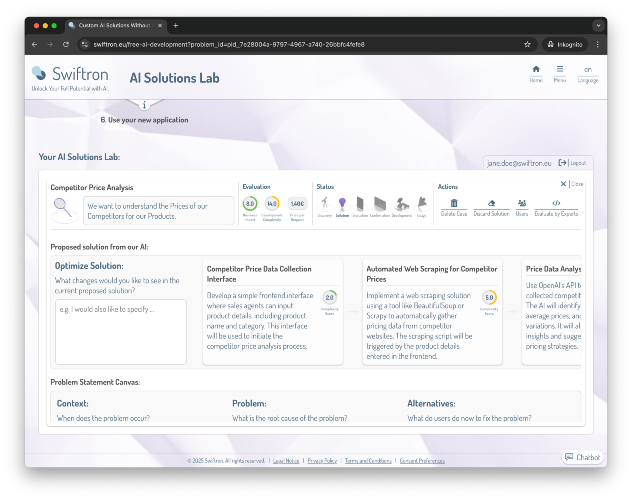
Task: Click the Price per Request 1,40€ badge
Action: point(297,204)
